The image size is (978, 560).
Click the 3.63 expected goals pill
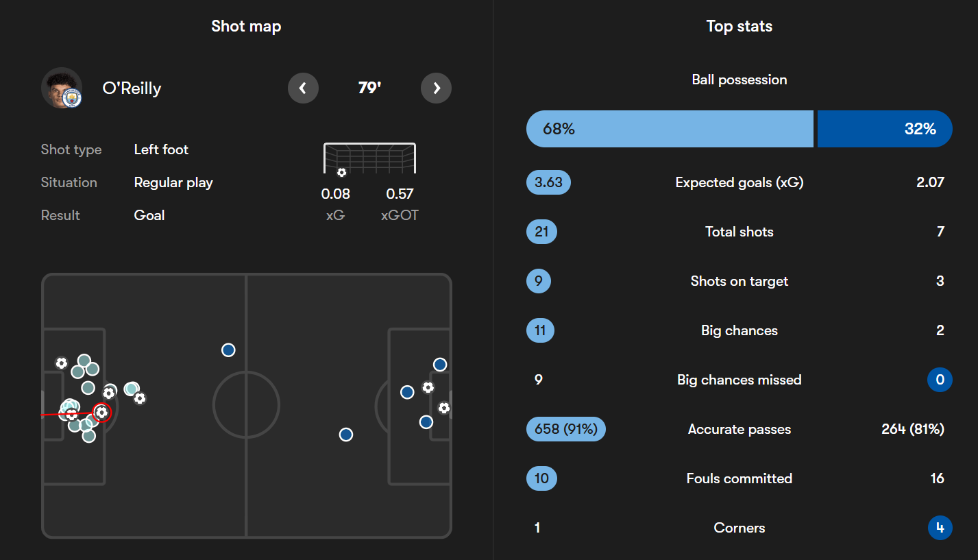point(548,182)
